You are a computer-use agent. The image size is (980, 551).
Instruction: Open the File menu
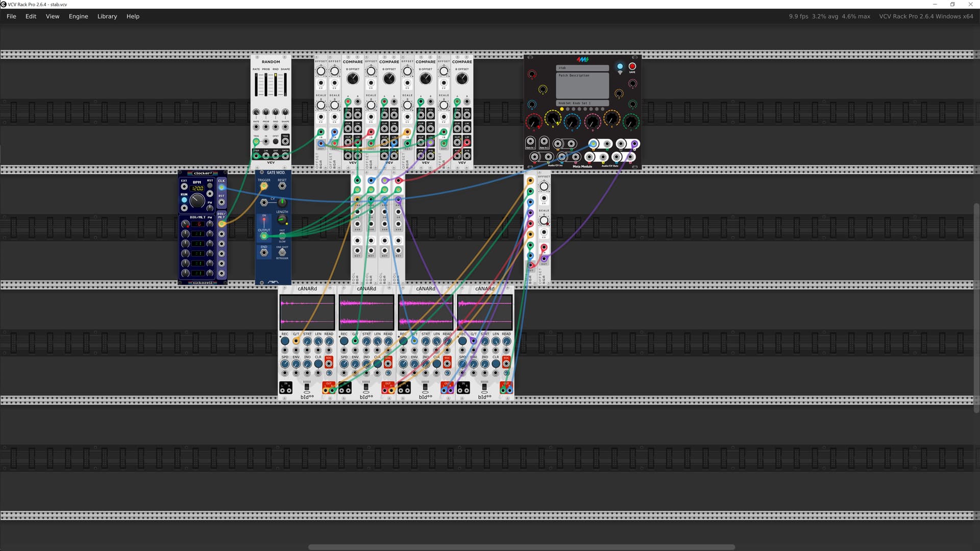pyautogui.click(x=11, y=16)
